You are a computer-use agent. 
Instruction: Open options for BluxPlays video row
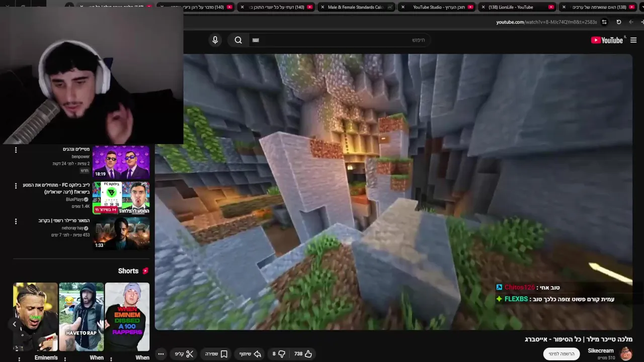pyautogui.click(x=16, y=186)
